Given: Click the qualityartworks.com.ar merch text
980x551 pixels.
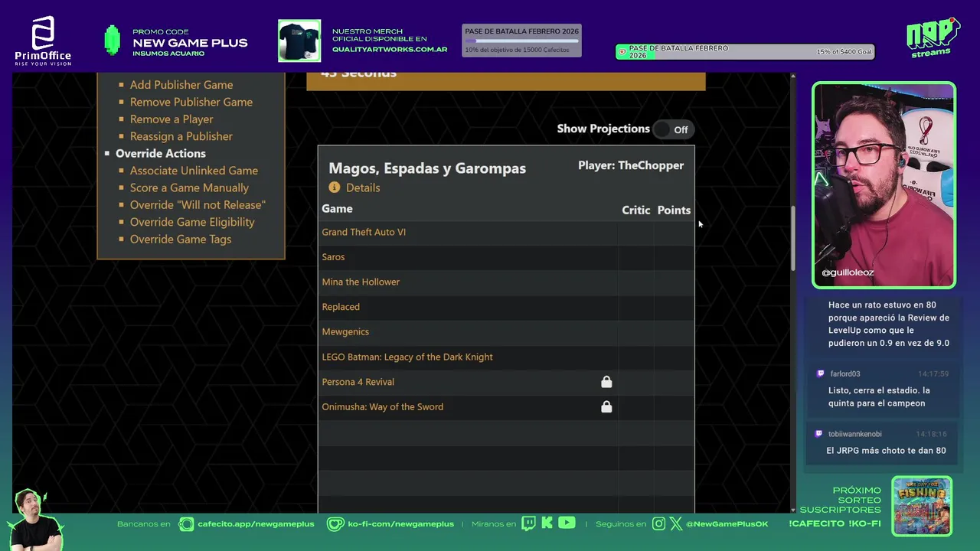Looking at the screenshot, I should click(x=390, y=50).
